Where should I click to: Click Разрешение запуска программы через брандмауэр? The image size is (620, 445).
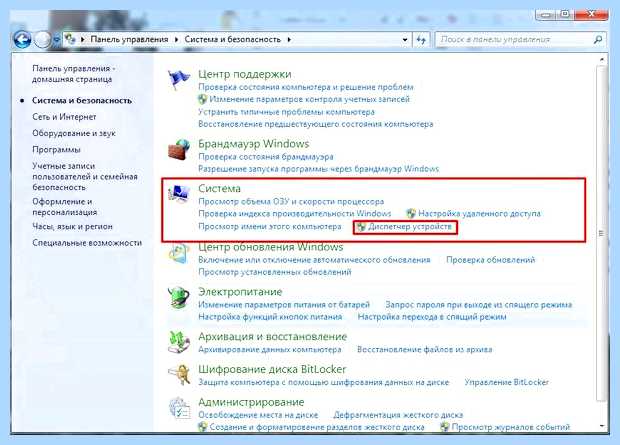[318, 169]
